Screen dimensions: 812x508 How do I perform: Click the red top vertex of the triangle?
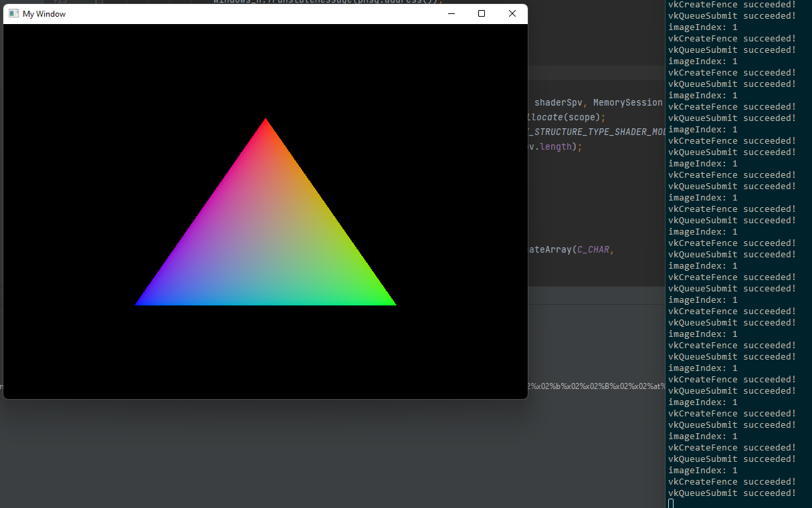[266, 122]
